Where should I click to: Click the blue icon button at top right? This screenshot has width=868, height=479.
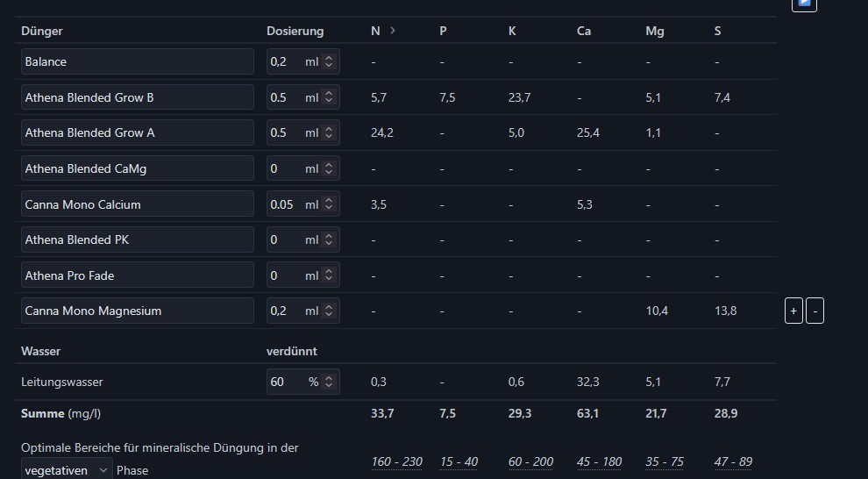tap(804, 4)
